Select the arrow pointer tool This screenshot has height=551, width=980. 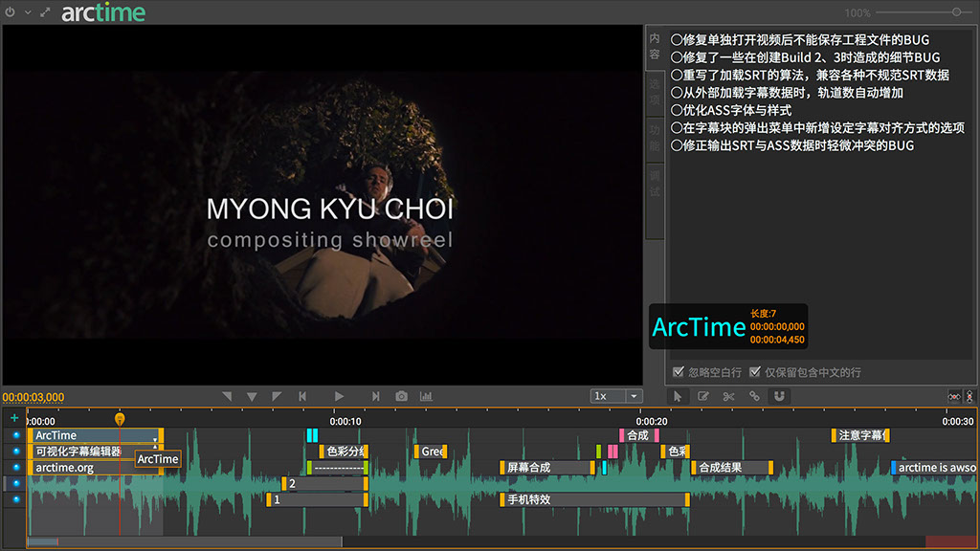point(678,396)
